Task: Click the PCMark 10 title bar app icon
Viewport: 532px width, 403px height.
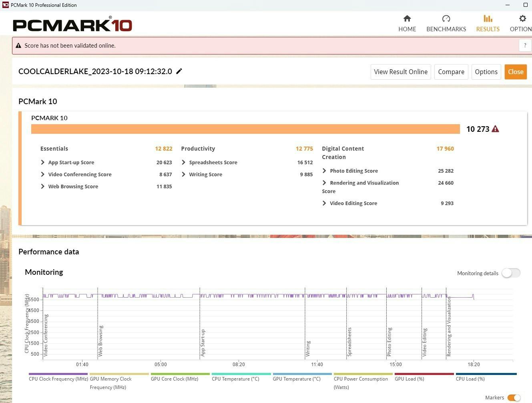Action: tap(5, 5)
